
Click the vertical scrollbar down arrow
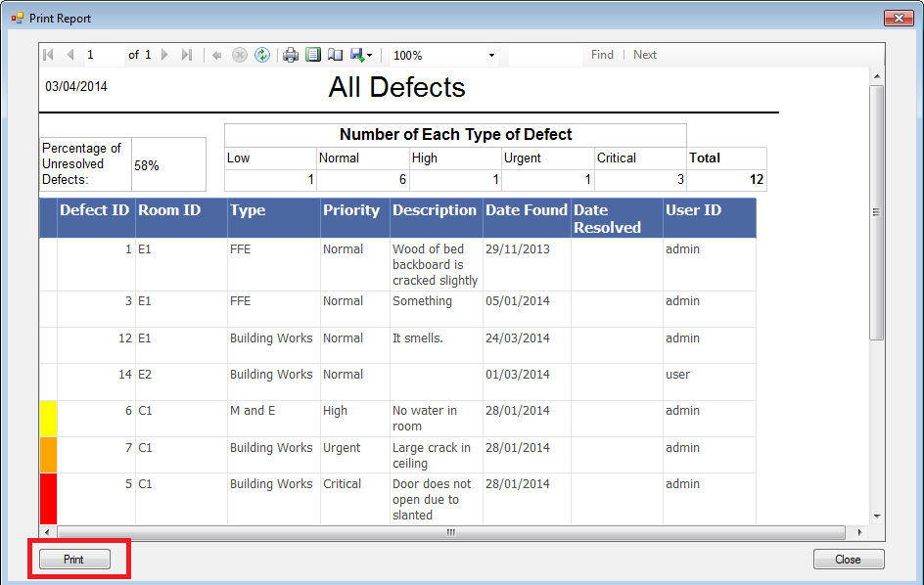pos(877,517)
